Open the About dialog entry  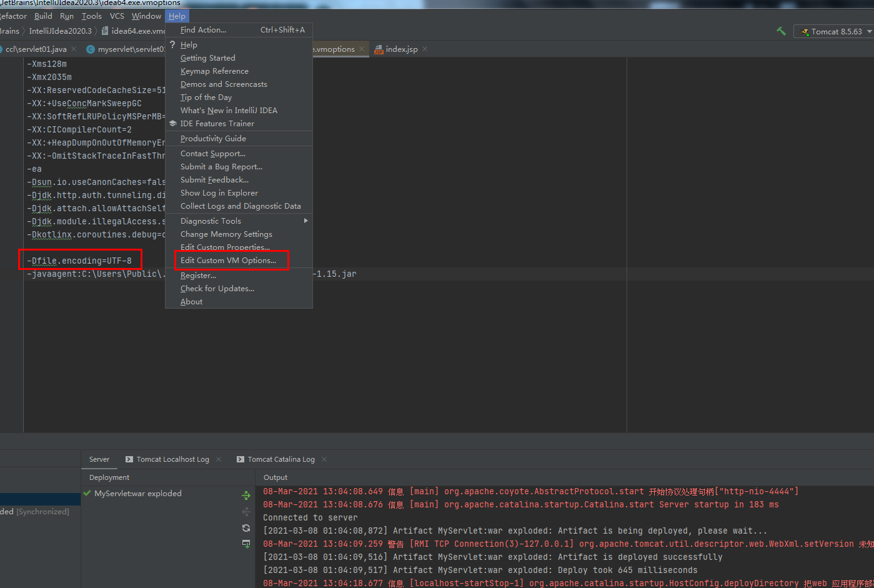[x=239, y=301]
